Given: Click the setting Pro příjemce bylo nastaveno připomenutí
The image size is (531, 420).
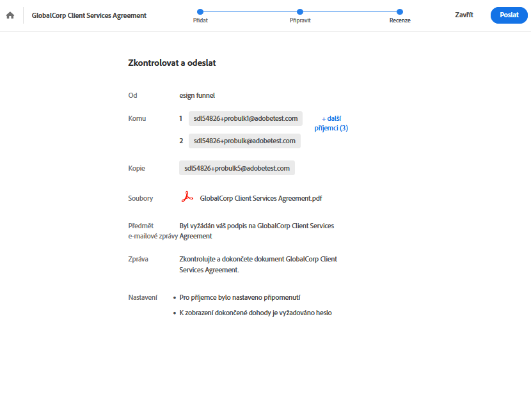Looking at the screenshot, I should [x=240, y=297].
